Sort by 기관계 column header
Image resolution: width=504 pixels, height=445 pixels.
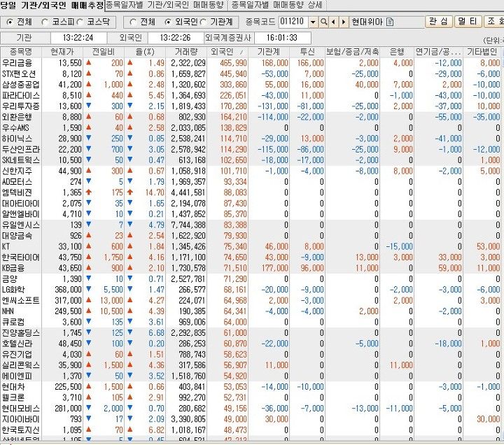(269, 52)
